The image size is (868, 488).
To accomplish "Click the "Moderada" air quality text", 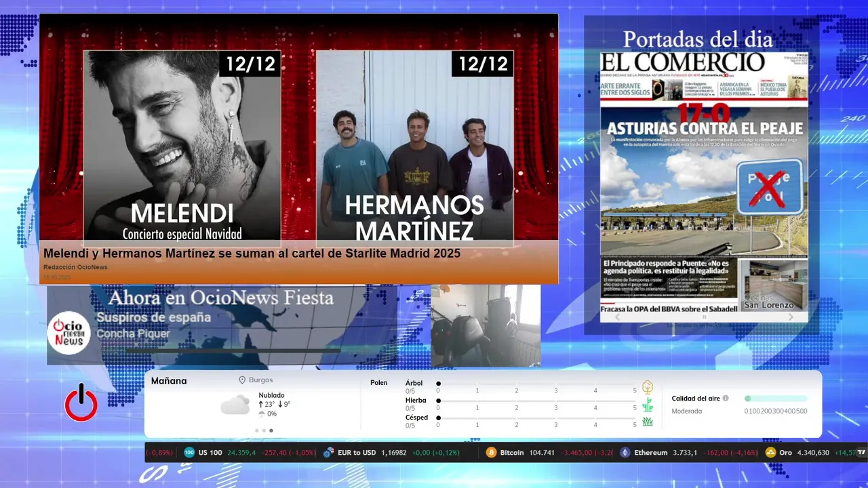I will point(687,411).
